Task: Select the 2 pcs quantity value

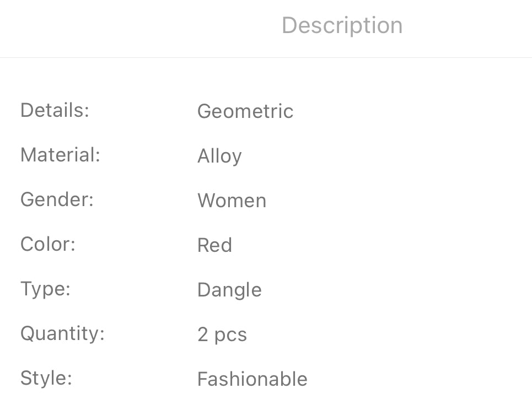Action: click(x=222, y=335)
